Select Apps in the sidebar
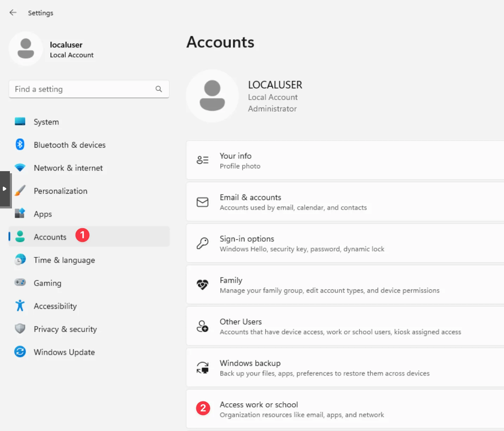Viewport: 504px width, 431px height. pos(43,214)
